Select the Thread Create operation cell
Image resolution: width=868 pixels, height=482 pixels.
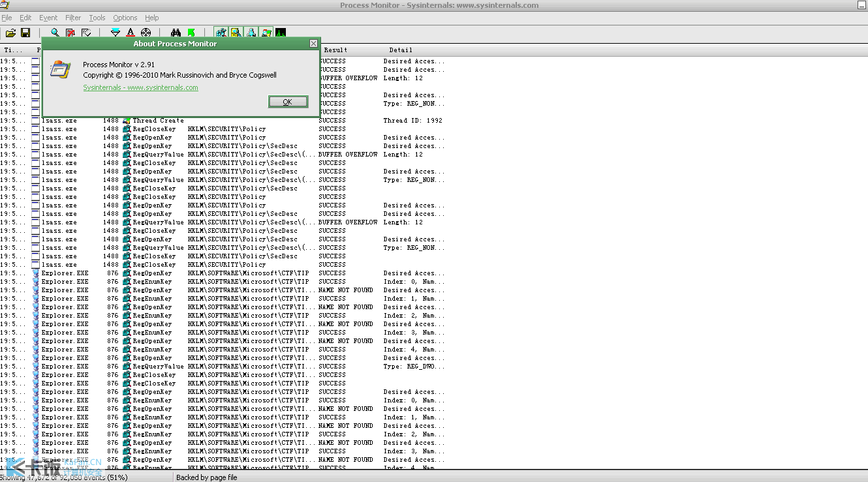159,121
